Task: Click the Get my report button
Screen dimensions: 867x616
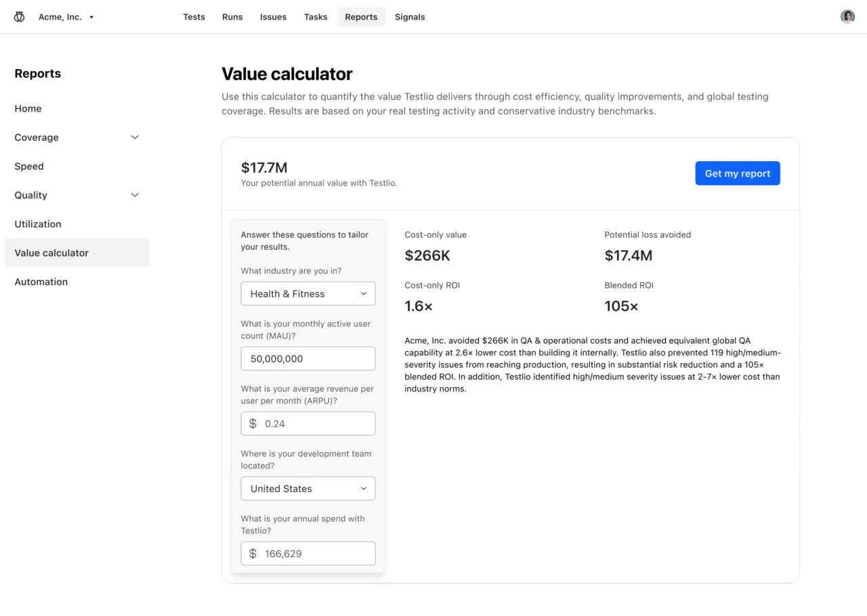Action: pyautogui.click(x=738, y=173)
